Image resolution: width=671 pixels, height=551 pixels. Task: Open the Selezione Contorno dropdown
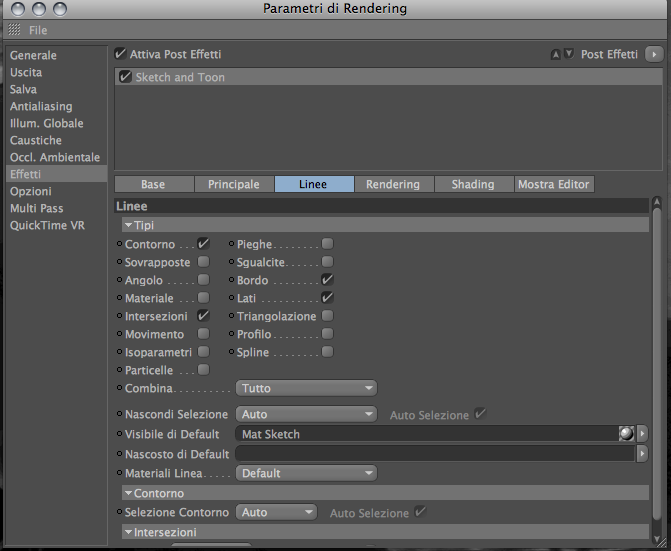[276, 512]
